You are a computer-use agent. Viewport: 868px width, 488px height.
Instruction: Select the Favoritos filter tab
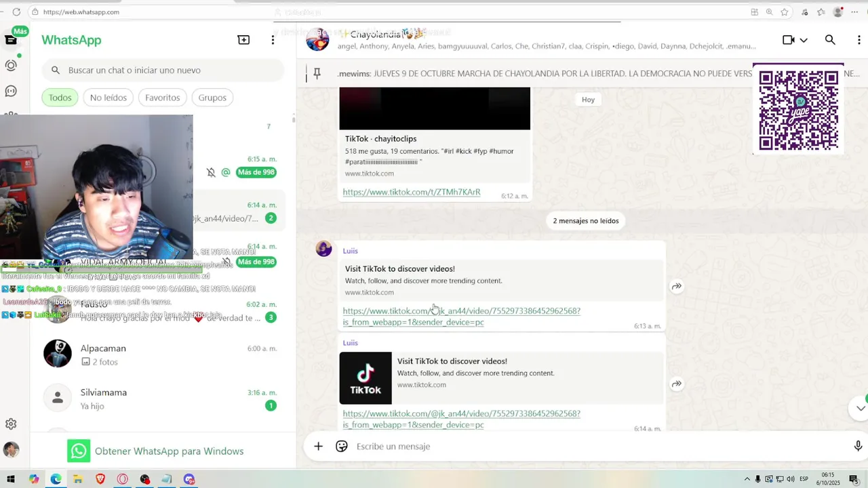[x=163, y=98]
